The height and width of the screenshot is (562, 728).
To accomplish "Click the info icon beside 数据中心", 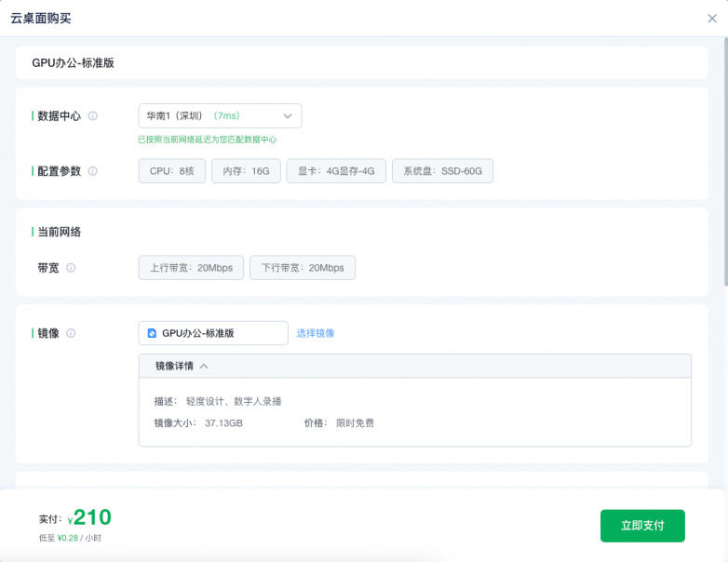I will (x=93, y=116).
